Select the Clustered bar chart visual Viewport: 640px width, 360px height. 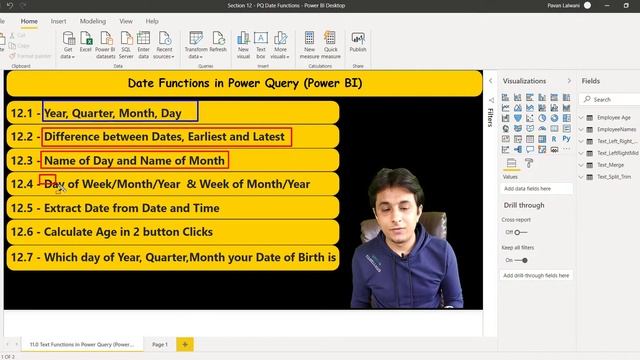tap(530, 97)
